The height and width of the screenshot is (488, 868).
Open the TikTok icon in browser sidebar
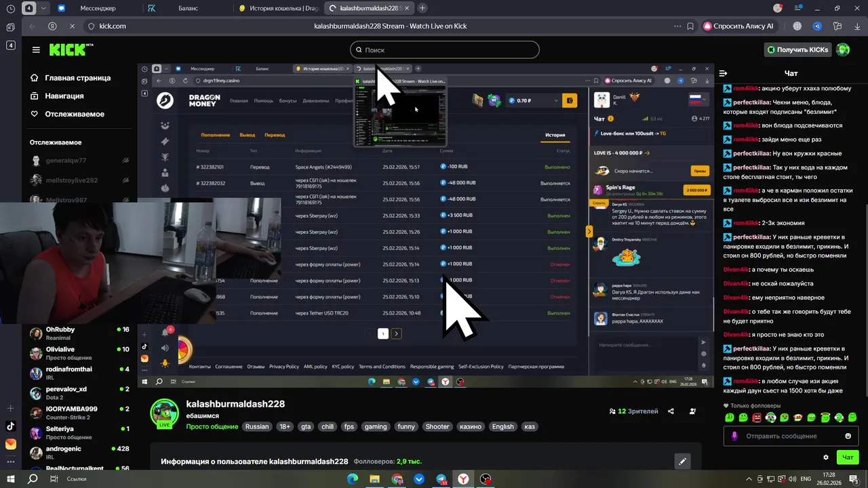click(10, 426)
